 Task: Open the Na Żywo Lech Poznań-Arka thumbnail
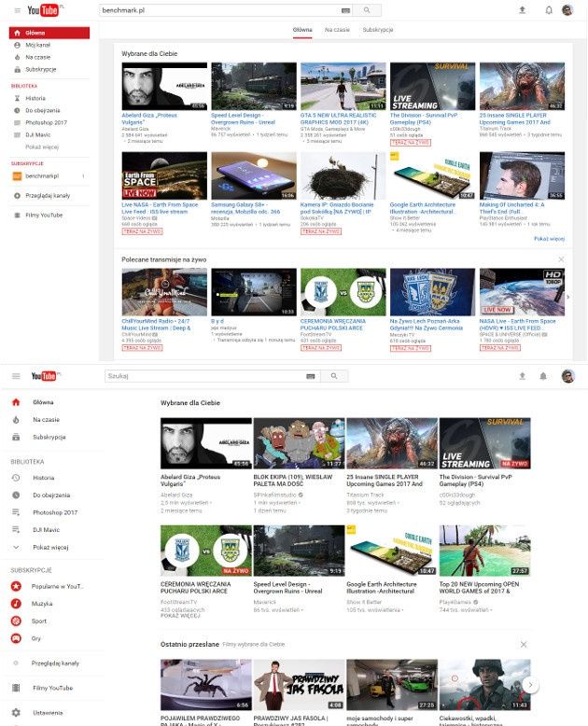(x=432, y=292)
